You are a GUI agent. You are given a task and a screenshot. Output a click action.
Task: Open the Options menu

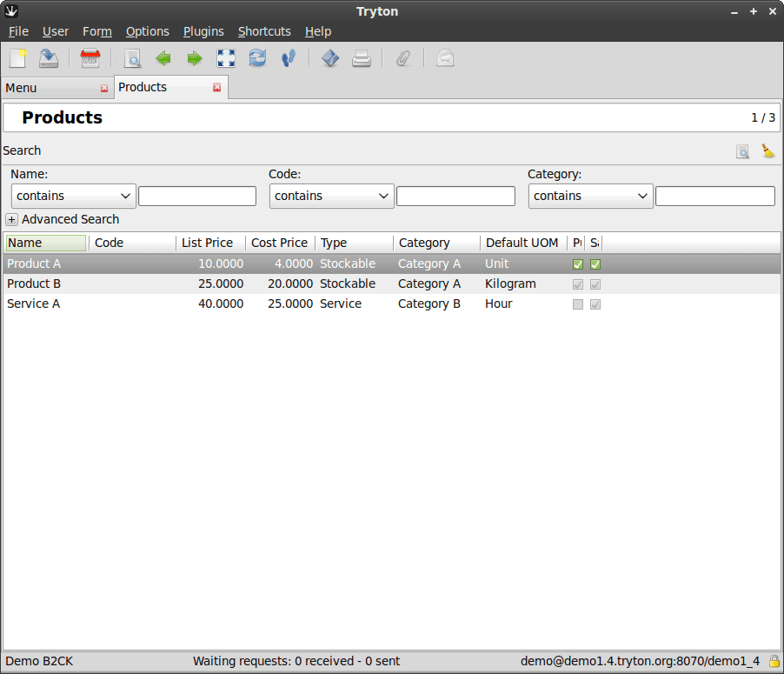tap(148, 31)
